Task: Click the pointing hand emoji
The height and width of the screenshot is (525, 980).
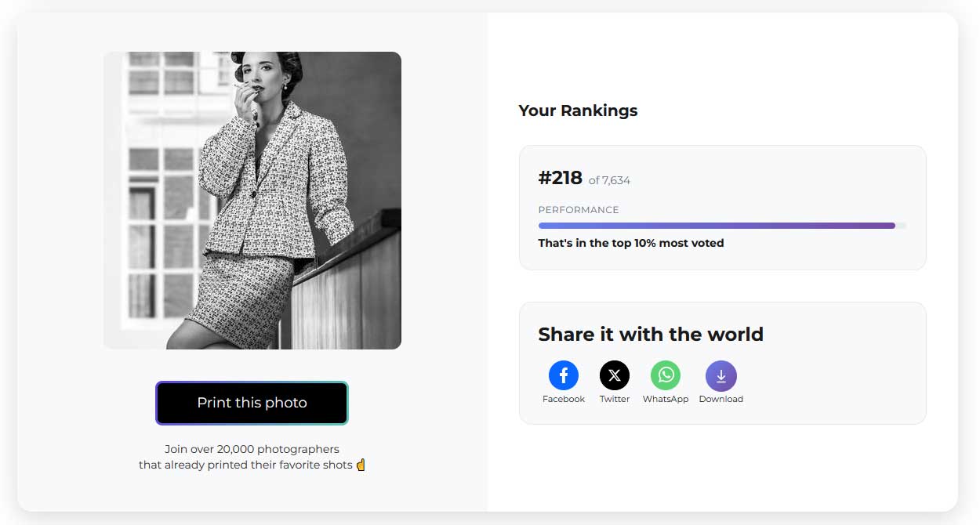Action: click(x=361, y=465)
